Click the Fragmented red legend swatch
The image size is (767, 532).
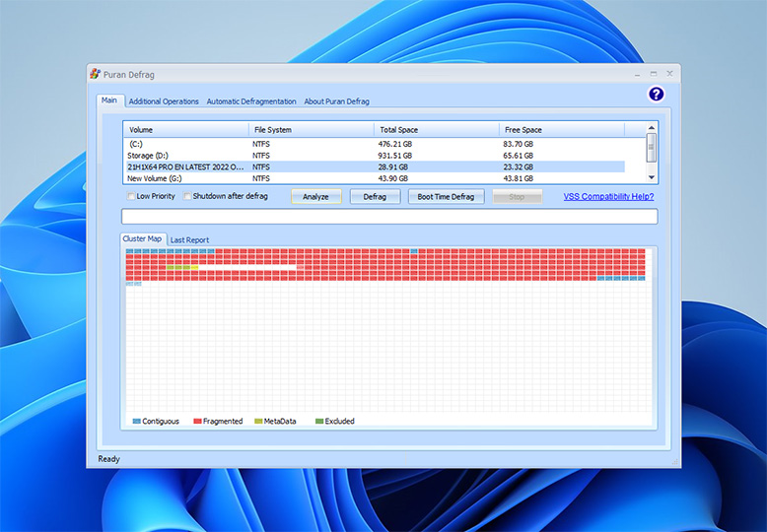[x=197, y=421]
